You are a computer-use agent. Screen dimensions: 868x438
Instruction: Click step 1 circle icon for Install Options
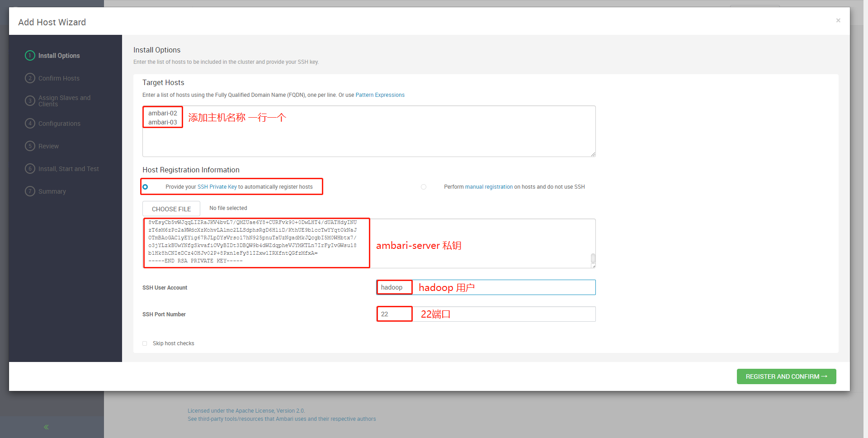(x=30, y=56)
